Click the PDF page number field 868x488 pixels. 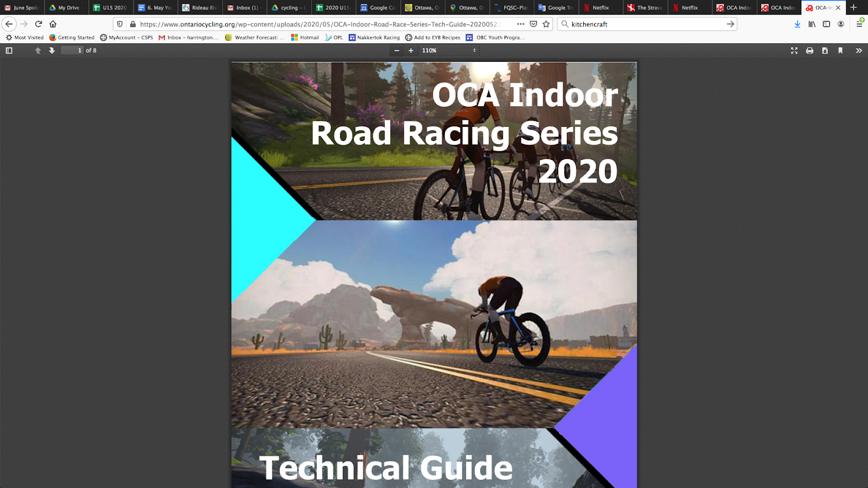pos(72,50)
